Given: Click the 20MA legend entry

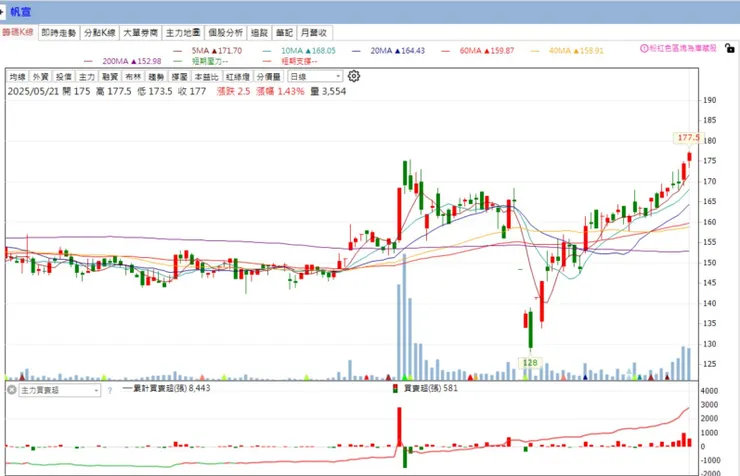Looking at the screenshot, I should pyautogui.click(x=388, y=50).
